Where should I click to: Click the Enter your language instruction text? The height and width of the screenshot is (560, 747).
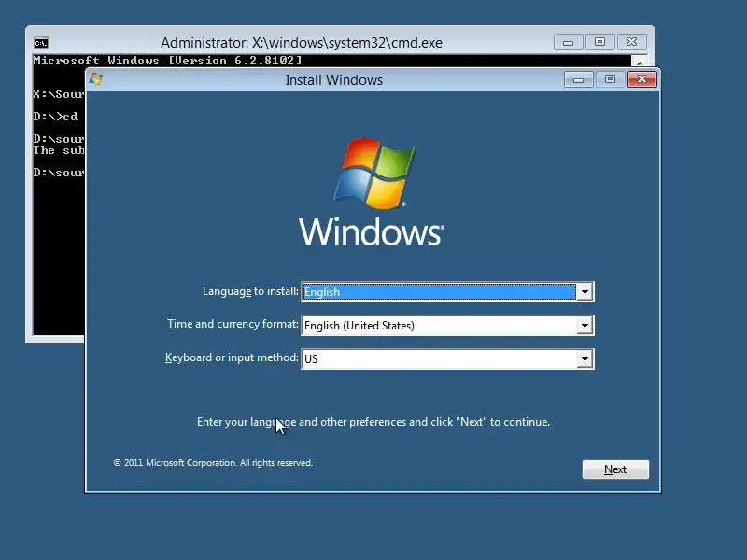[x=373, y=422]
